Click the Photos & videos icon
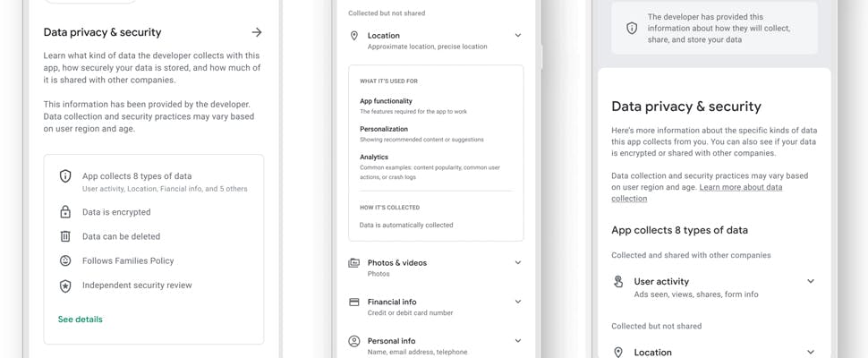The height and width of the screenshot is (358, 868). [354, 263]
